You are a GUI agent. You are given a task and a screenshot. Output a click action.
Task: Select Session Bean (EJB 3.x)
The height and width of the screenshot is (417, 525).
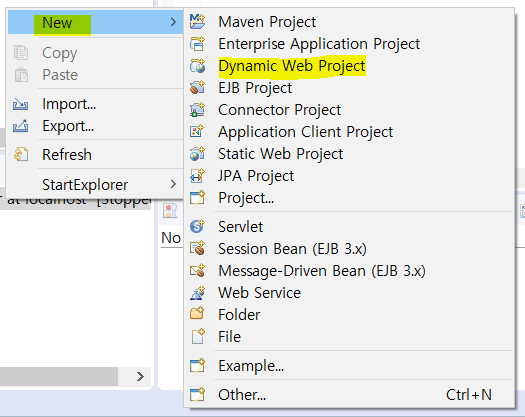pyautogui.click(x=349, y=249)
